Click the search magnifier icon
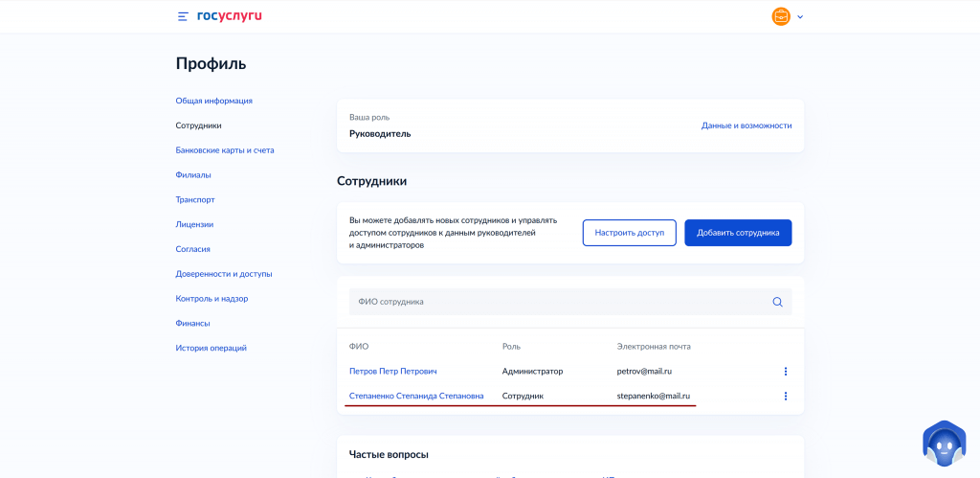The height and width of the screenshot is (478, 980). [777, 302]
